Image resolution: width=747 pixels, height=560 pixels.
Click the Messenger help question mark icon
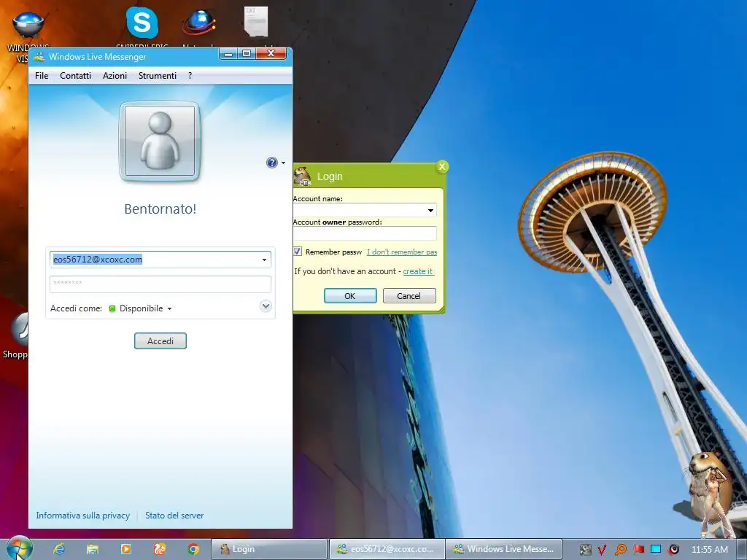(271, 163)
